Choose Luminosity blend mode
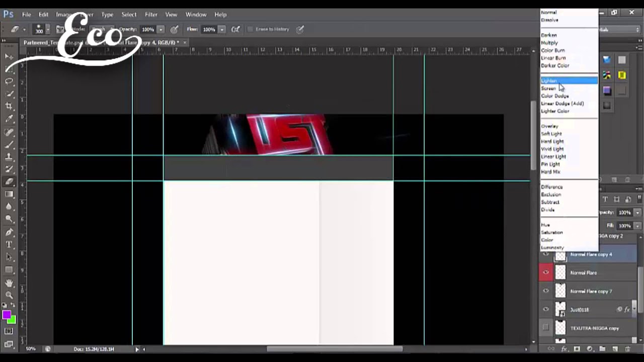 (569, 247)
